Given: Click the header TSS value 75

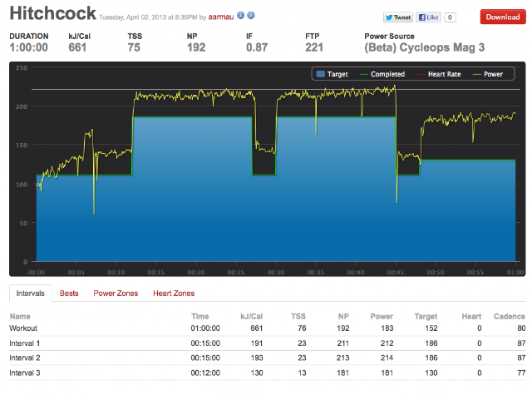Looking at the screenshot, I should point(134,47).
